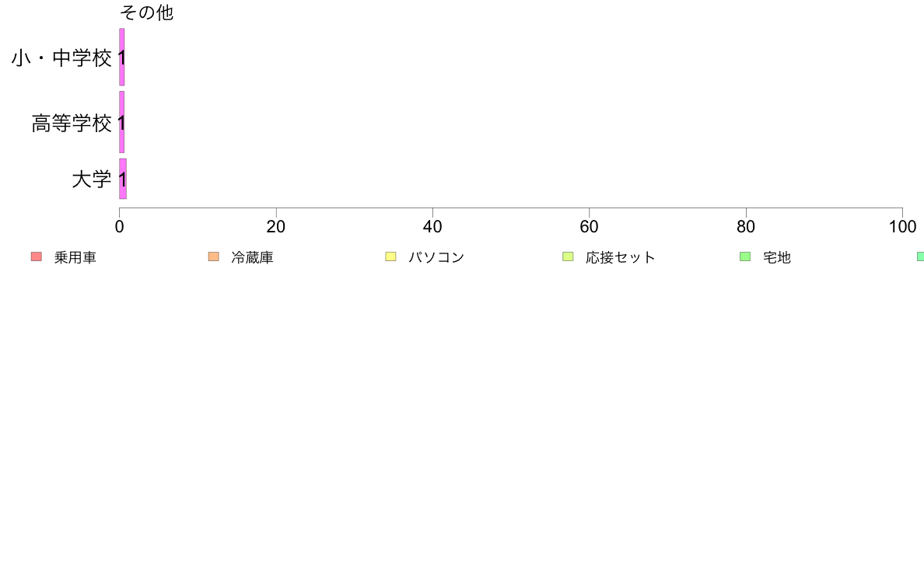Click the 高等学校 axis label
The width and height of the screenshot is (924, 572).
pos(72,123)
